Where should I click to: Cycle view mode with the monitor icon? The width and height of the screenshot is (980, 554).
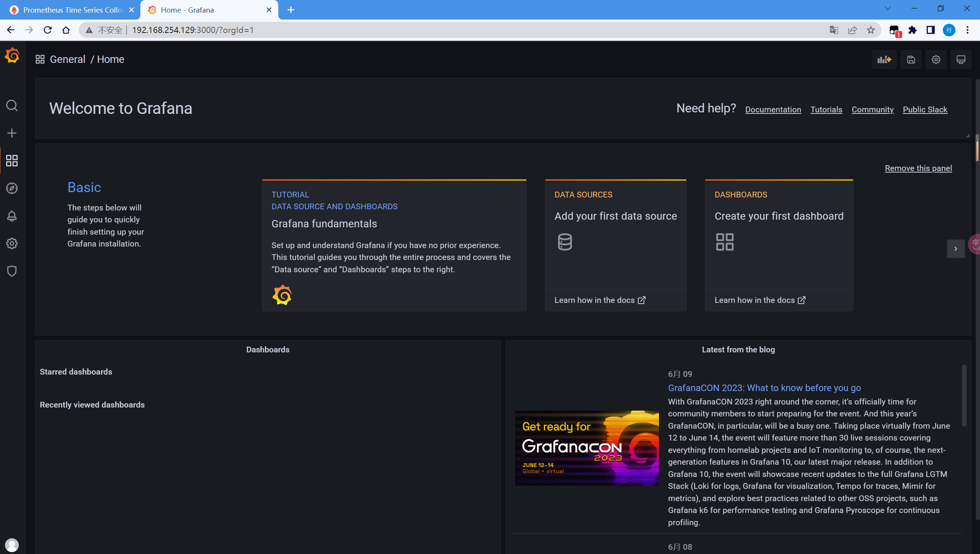(961, 59)
